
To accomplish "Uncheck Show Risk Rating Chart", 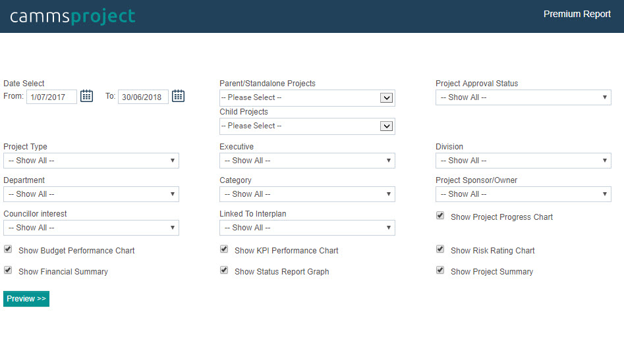I will click(x=440, y=249).
